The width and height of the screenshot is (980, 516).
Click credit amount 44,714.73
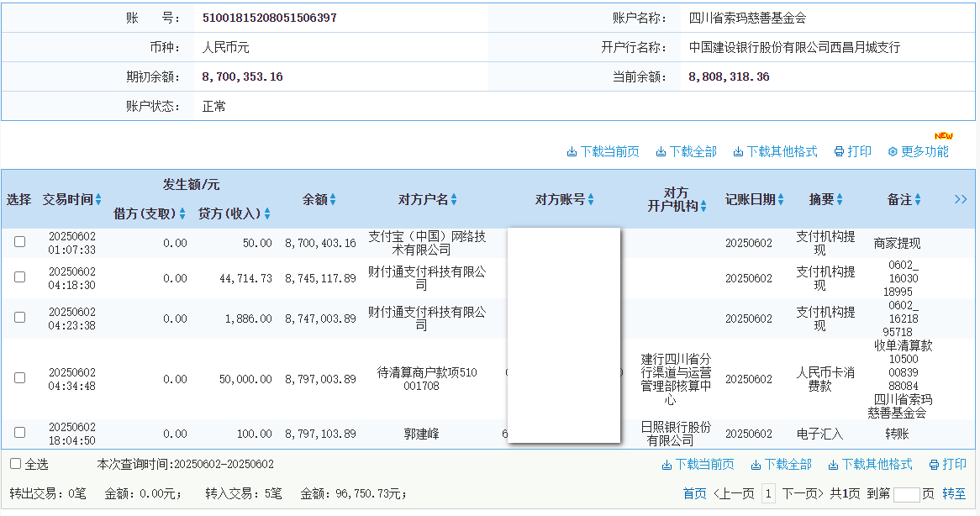coord(245,279)
